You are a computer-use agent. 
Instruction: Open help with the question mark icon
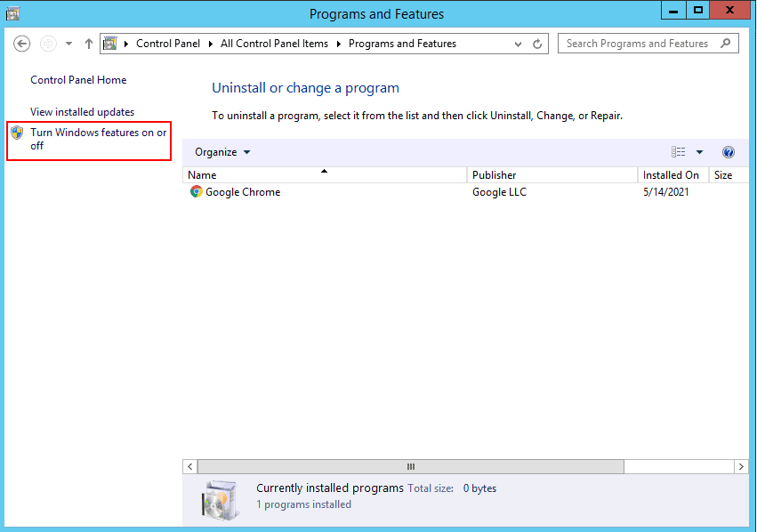728,152
